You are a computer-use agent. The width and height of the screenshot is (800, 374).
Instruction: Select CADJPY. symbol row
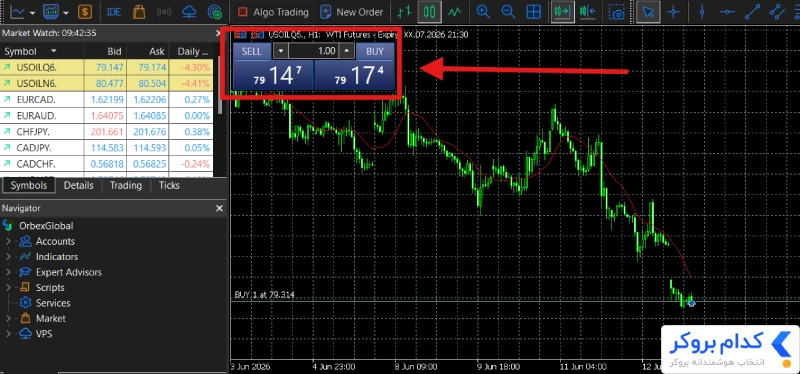[x=106, y=148]
